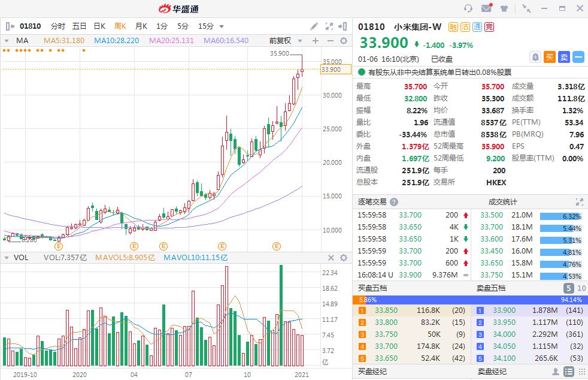Expand the 成交统计 panel fullscreen
Screen dimensions: 588x380
tap(580, 202)
